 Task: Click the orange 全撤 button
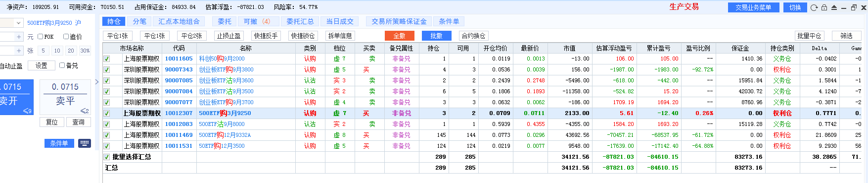[x=399, y=36]
